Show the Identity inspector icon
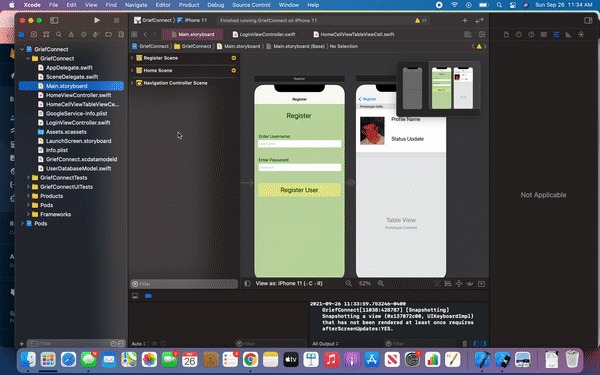Image resolution: width=600 pixels, height=375 pixels. tap(544, 34)
